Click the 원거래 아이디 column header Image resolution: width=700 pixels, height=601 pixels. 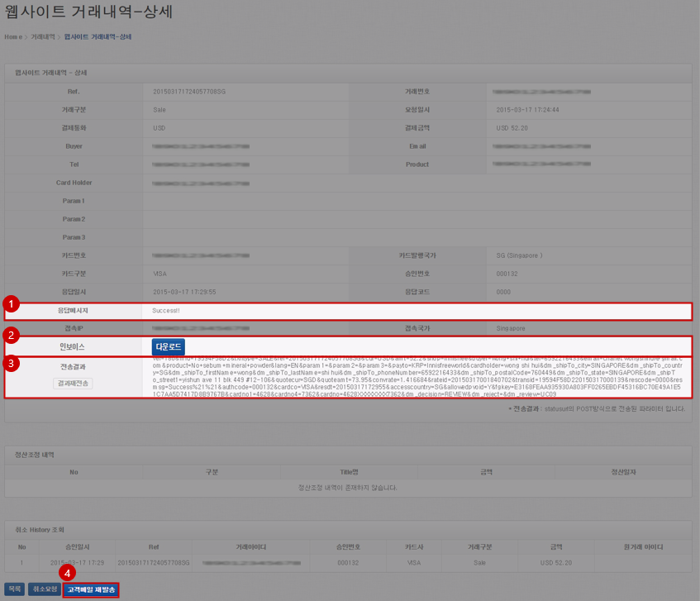pyautogui.click(x=643, y=547)
